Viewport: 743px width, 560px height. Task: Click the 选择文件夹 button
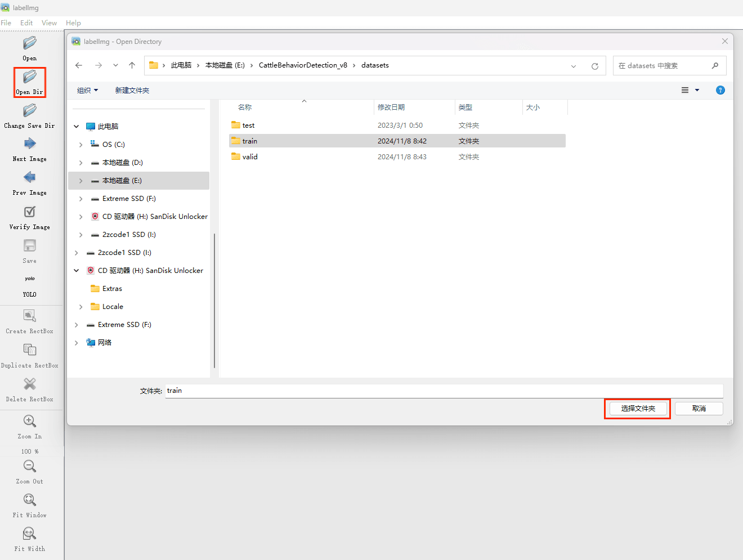pyautogui.click(x=638, y=409)
